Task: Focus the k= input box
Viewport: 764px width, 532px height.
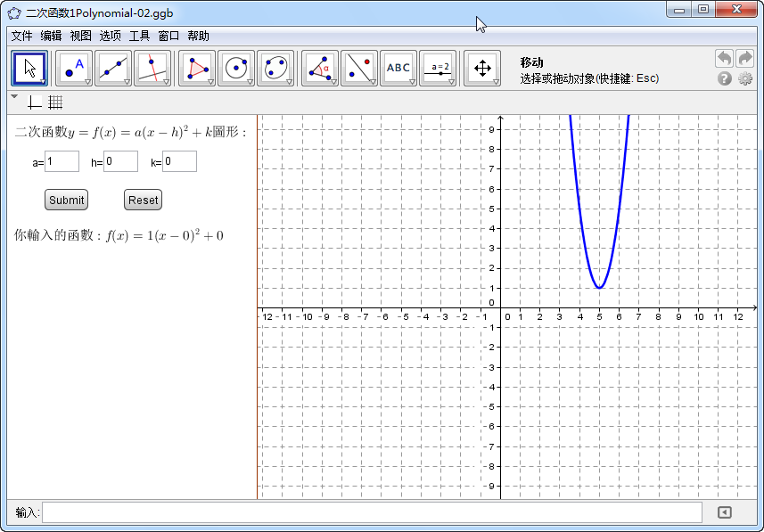Action: pos(180,161)
